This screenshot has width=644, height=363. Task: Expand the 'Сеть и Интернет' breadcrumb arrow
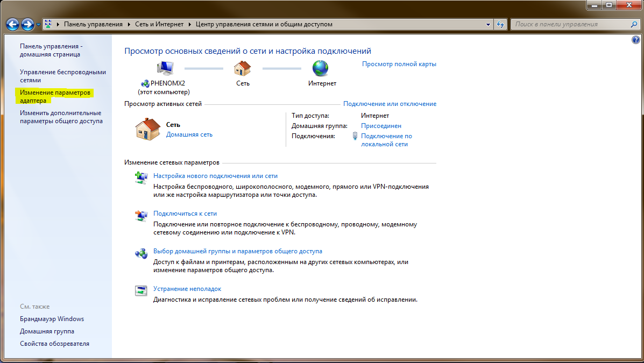[x=189, y=24]
